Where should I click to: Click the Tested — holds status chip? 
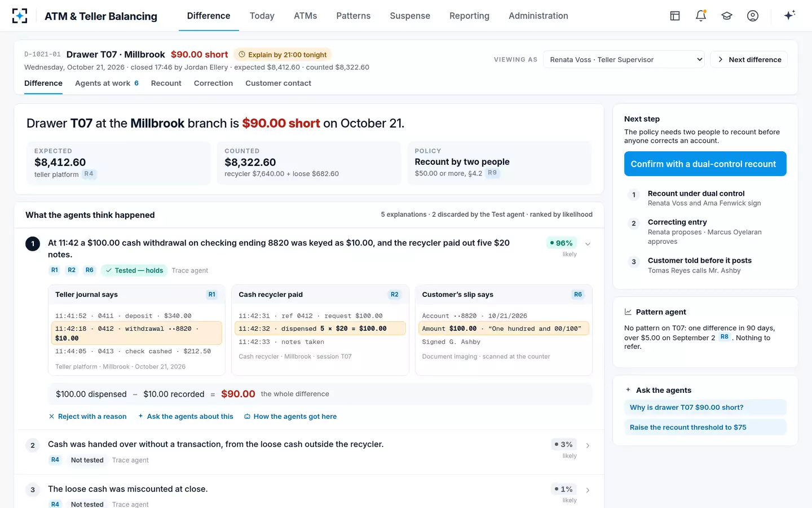pyautogui.click(x=134, y=270)
